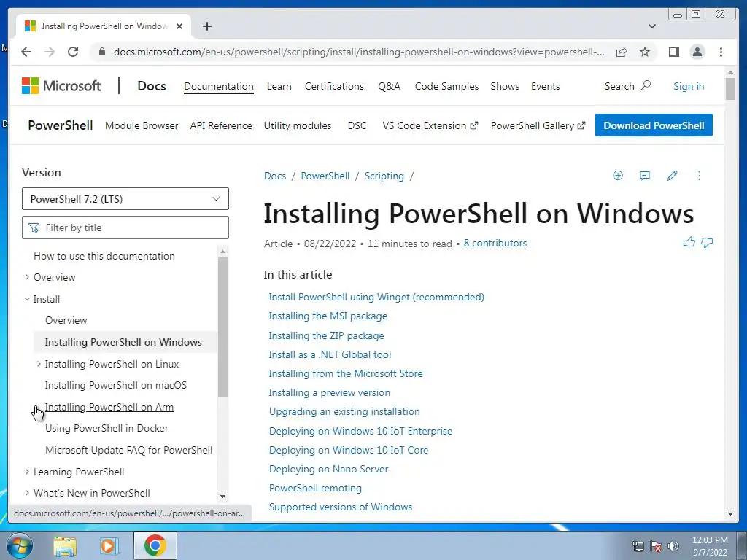Image resolution: width=747 pixels, height=560 pixels.
Task: Open 8 contributors link
Action: coord(495,244)
